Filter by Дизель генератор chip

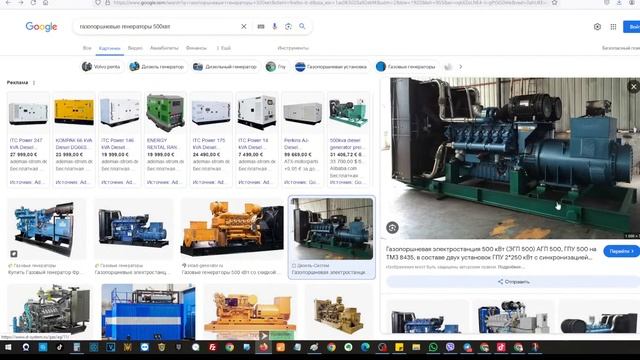click(157, 67)
